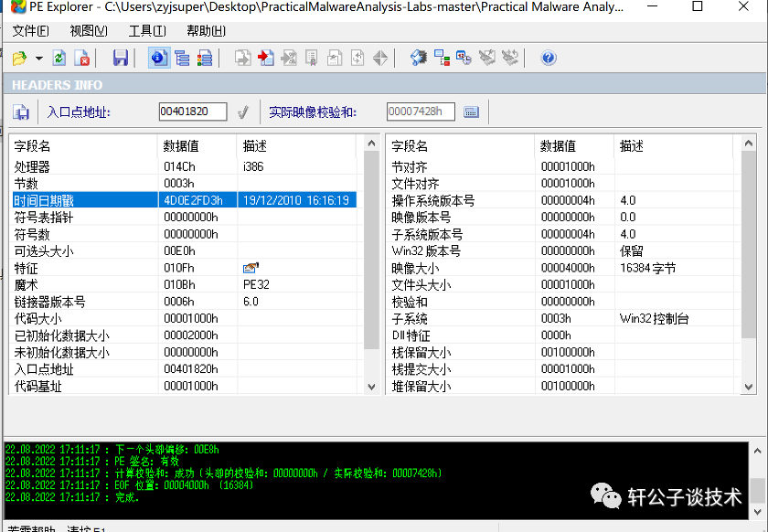Click the log panel scrollbar up arrow

757,451
